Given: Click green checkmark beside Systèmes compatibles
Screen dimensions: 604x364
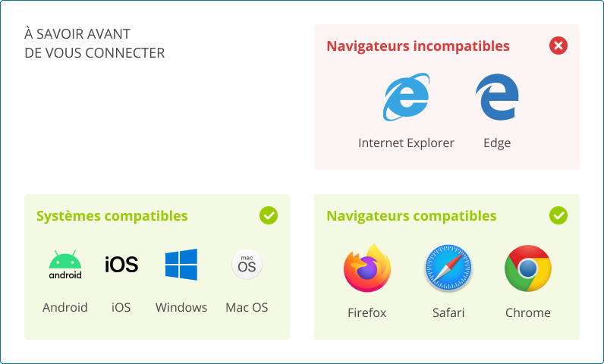Looking at the screenshot, I should point(268,216).
